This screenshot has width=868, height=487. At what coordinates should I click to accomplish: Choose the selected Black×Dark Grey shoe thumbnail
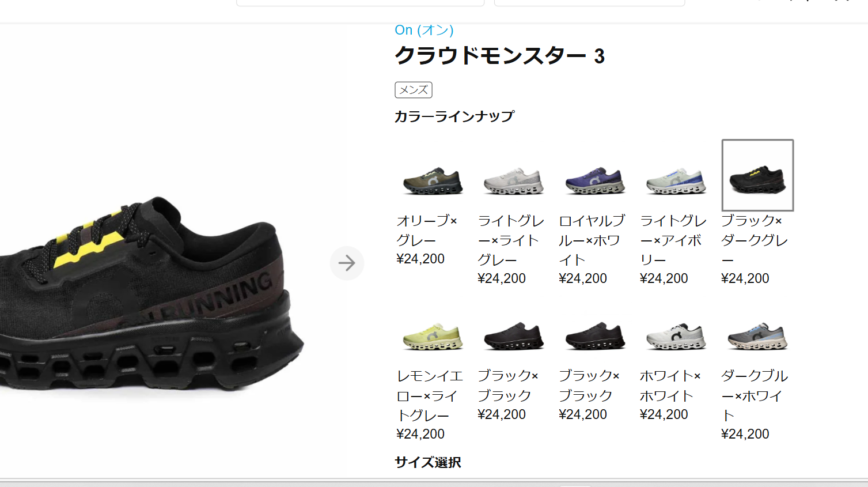click(x=757, y=175)
